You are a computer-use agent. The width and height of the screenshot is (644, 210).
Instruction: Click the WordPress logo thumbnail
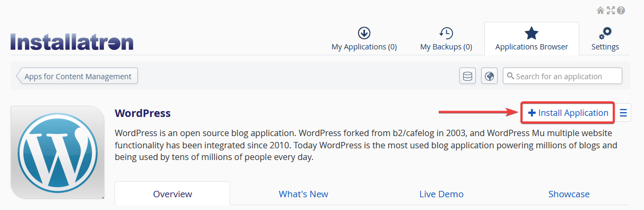coord(58,153)
